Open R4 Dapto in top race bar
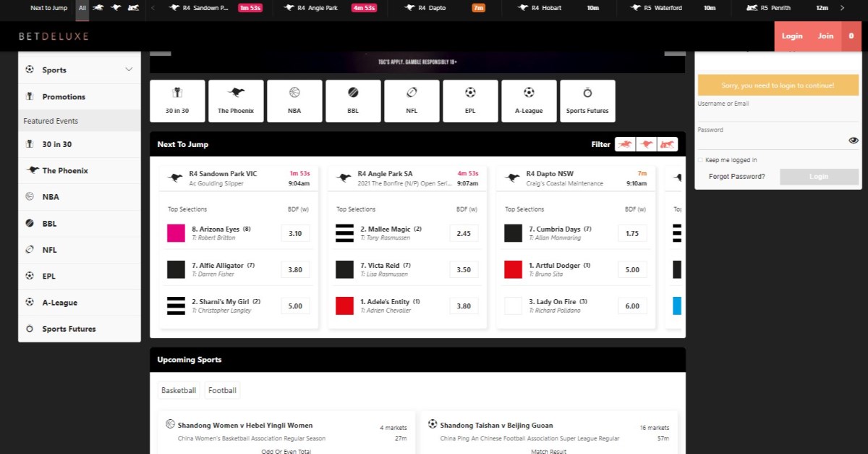 coord(446,8)
